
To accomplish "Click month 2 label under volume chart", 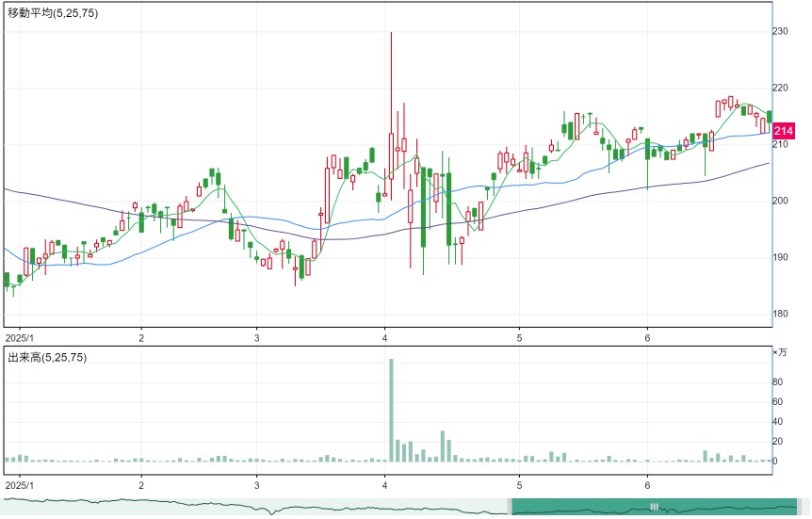I will coord(141,486).
